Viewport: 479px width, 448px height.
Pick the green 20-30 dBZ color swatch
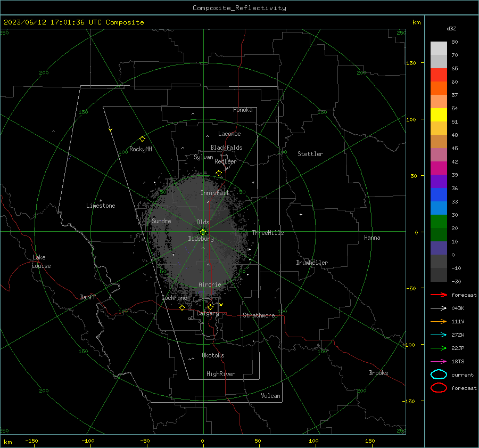pos(439,222)
